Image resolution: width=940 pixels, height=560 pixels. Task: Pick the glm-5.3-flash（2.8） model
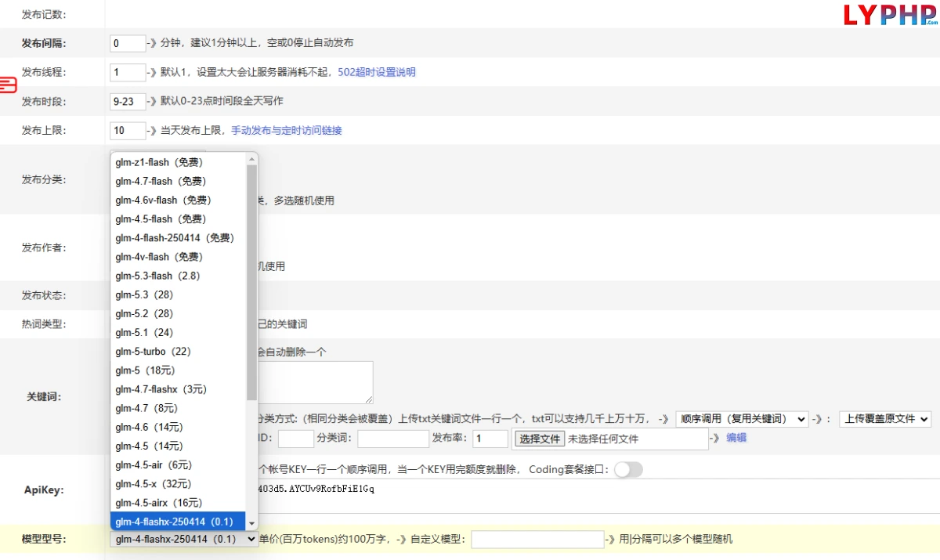179,276
